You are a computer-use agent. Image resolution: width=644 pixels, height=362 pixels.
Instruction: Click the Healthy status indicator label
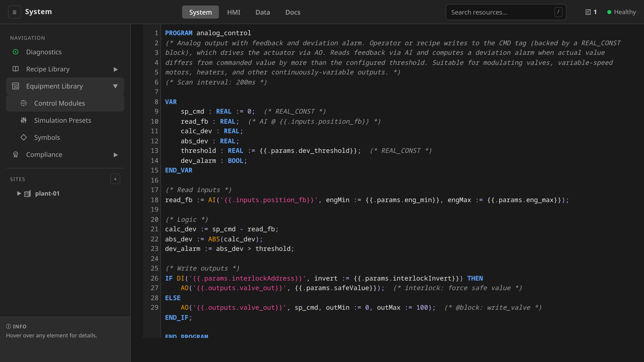625,12
